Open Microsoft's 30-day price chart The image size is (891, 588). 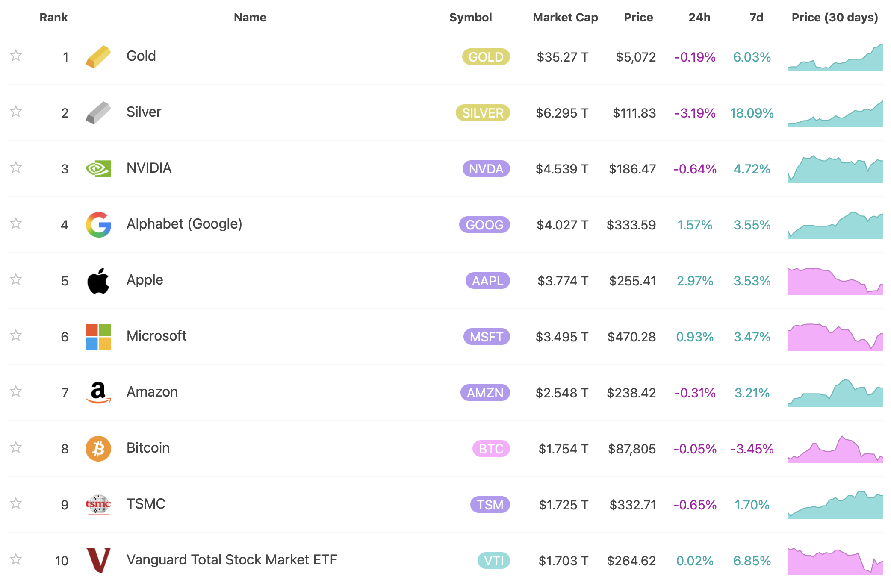pyautogui.click(x=835, y=337)
